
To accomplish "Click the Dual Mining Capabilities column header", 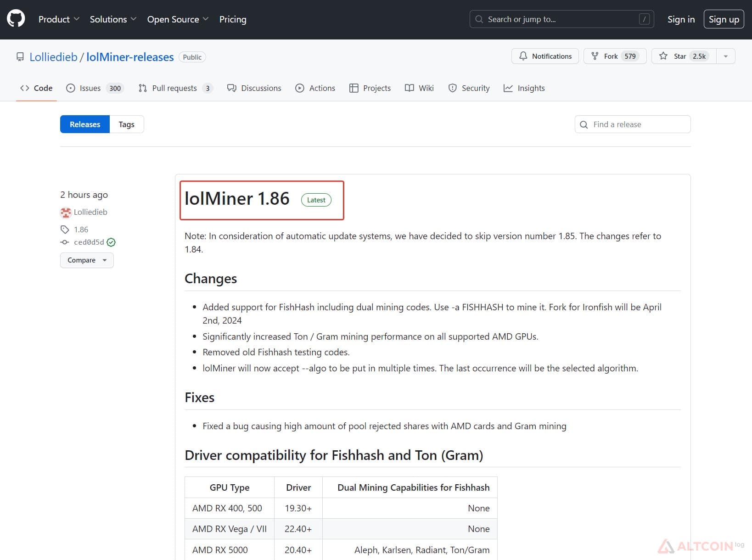I will [410, 487].
